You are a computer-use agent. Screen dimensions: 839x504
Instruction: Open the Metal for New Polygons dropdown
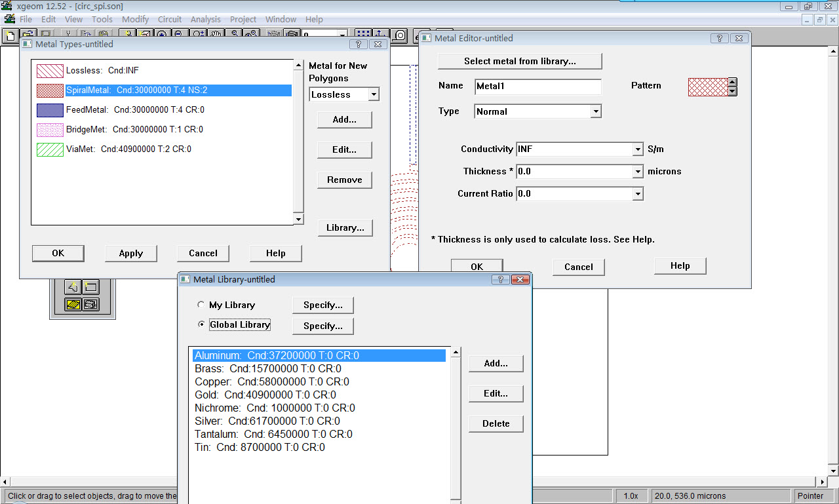coord(374,95)
